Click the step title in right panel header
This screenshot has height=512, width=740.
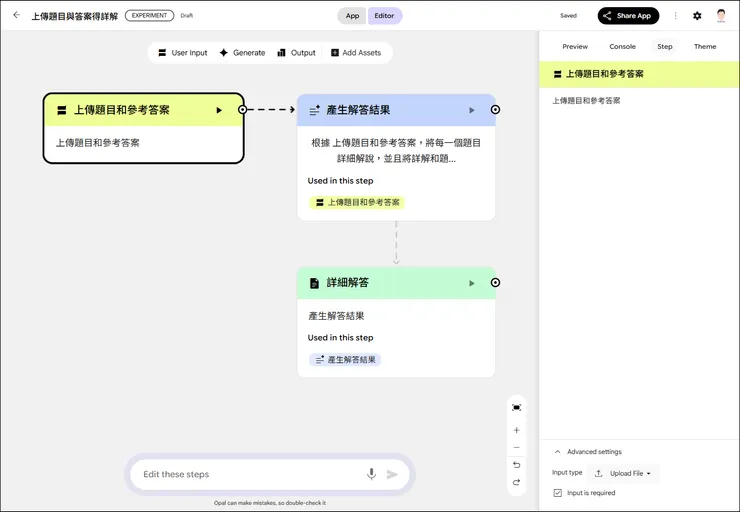605,74
